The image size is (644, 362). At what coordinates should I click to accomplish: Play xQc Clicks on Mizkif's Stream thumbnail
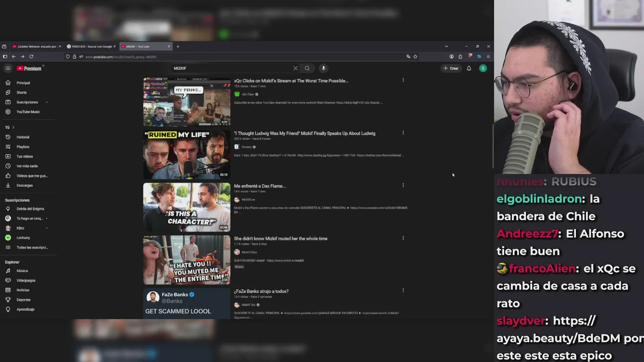pyautogui.click(x=187, y=102)
